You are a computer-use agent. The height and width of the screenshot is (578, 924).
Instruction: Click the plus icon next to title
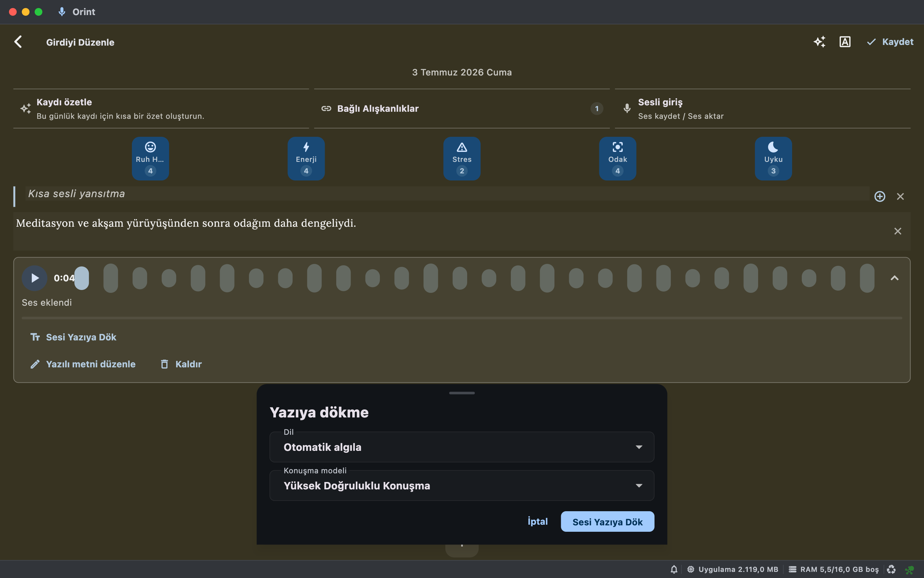880,197
